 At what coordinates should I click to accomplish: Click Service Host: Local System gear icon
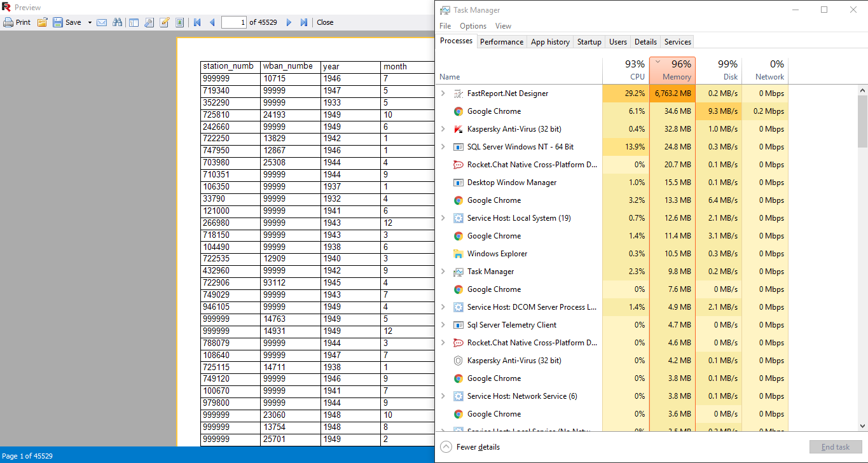tap(458, 218)
